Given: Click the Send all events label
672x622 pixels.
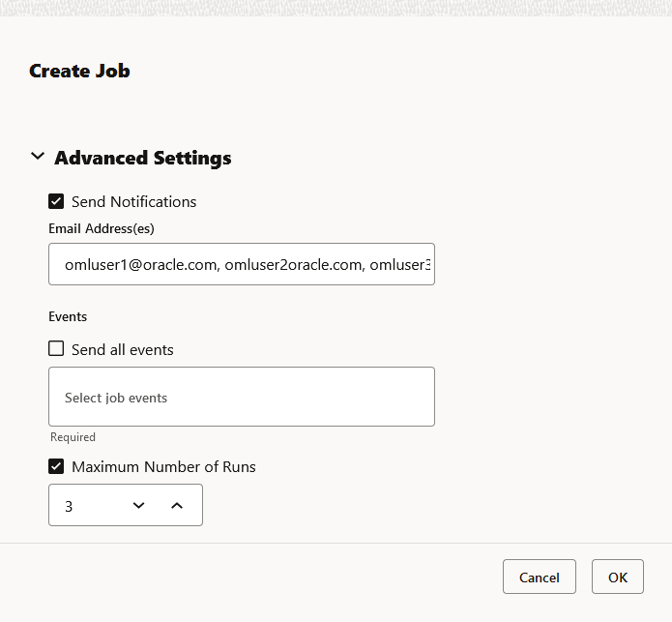Looking at the screenshot, I should coord(123,349).
